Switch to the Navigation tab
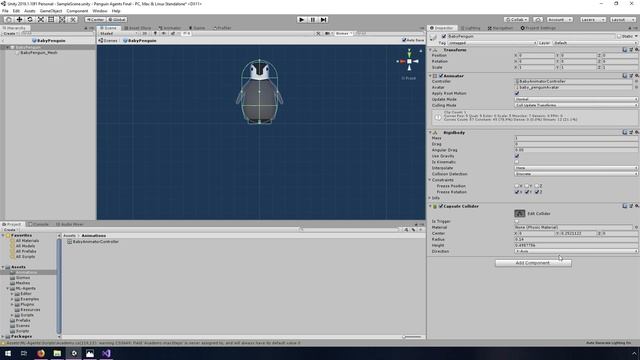Screen dimensions: 640x360 (x=500, y=28)
